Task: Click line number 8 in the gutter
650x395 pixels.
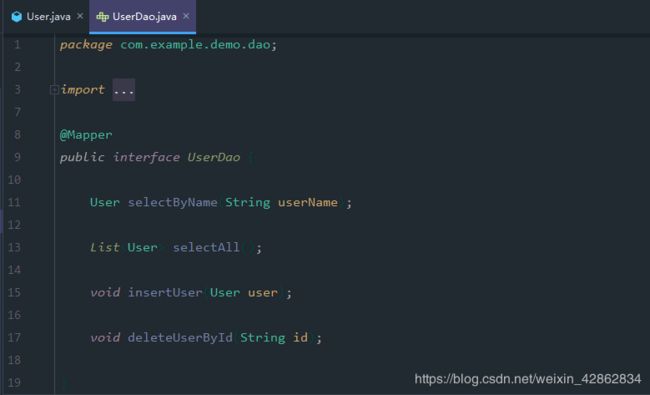Action: [x=17, y=135]
